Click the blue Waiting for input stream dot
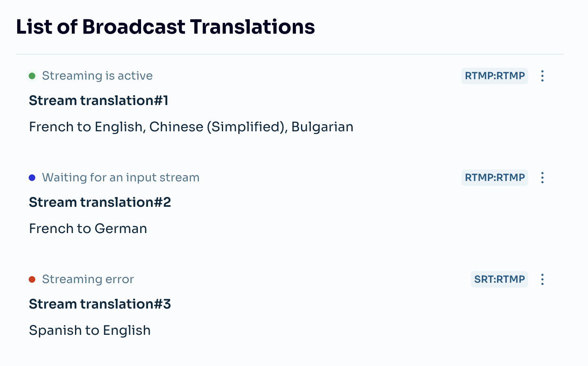588x366 pixels. pos(32,178)
